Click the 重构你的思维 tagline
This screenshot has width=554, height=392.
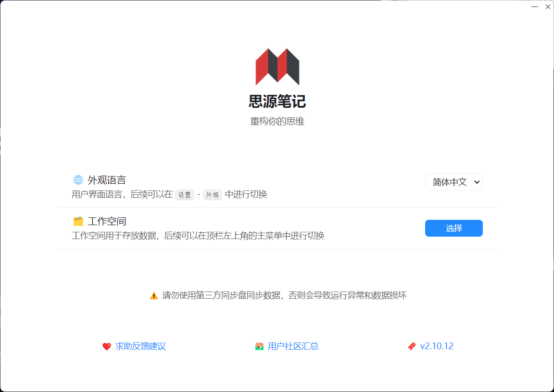click(x=277, y=121)
